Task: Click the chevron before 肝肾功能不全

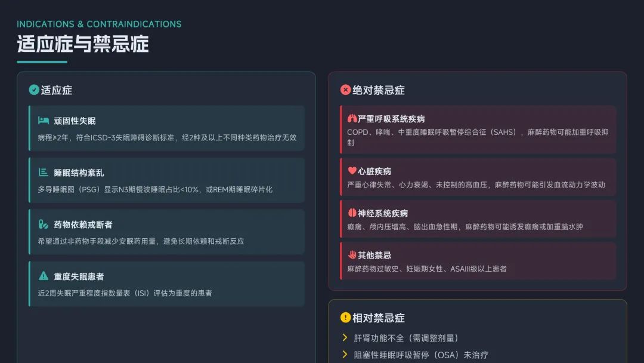Action: (345, 337)
